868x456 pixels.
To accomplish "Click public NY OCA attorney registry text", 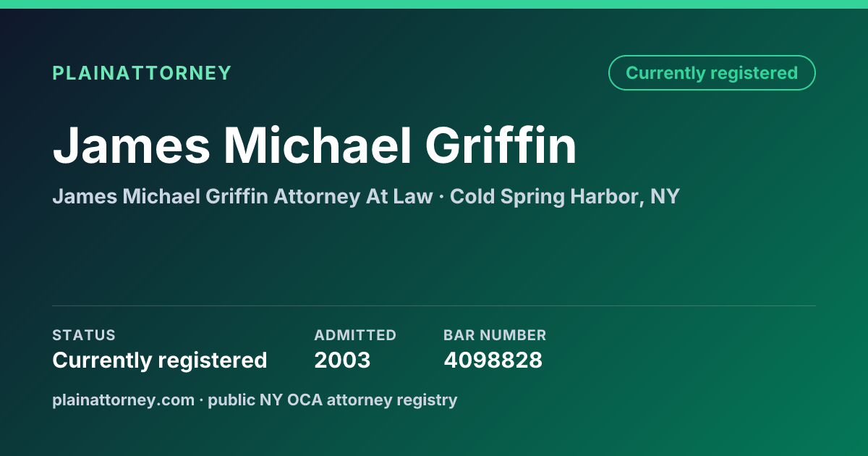I will 333,400.
